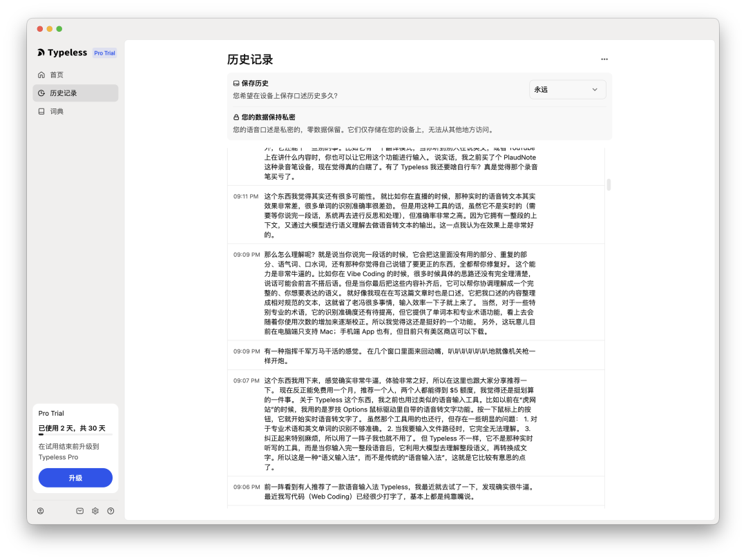
Task: Open settings via the gear icon
Action: 95,511
